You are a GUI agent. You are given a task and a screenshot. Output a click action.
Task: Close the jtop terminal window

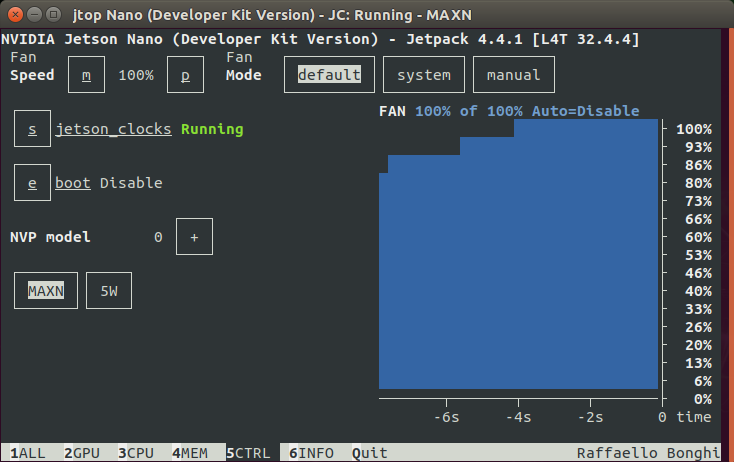coord(15,15)
